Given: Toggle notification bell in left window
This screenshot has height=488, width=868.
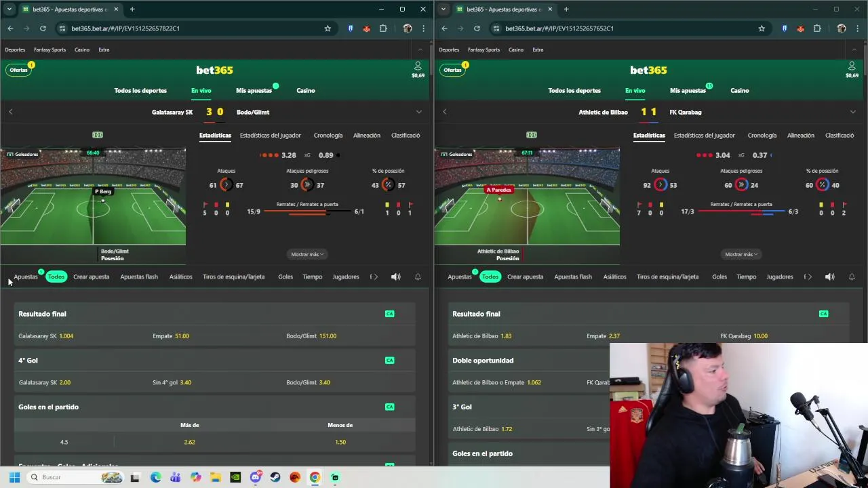Looking at the screenshot, I should (418, 277).
